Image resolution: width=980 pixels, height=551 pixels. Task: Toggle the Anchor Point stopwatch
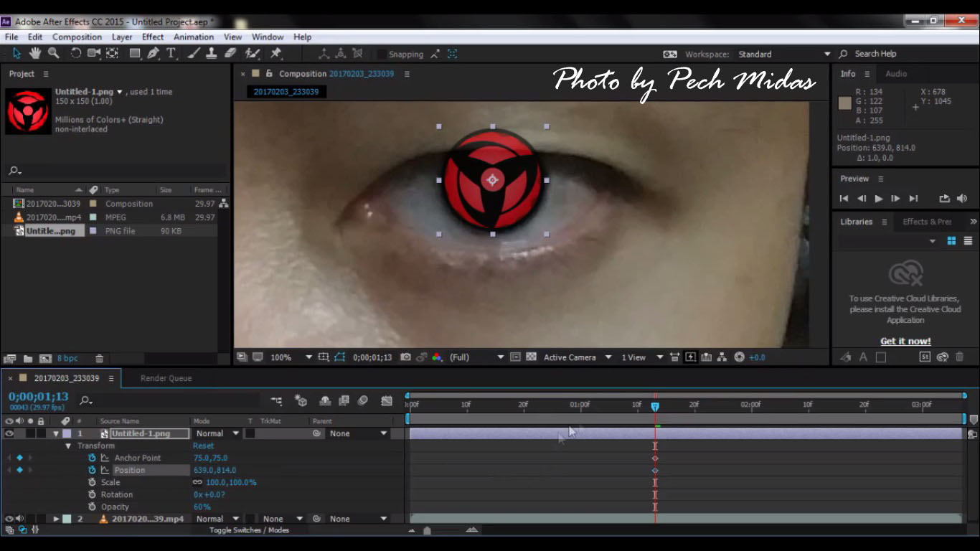click(x=92, y=458)
